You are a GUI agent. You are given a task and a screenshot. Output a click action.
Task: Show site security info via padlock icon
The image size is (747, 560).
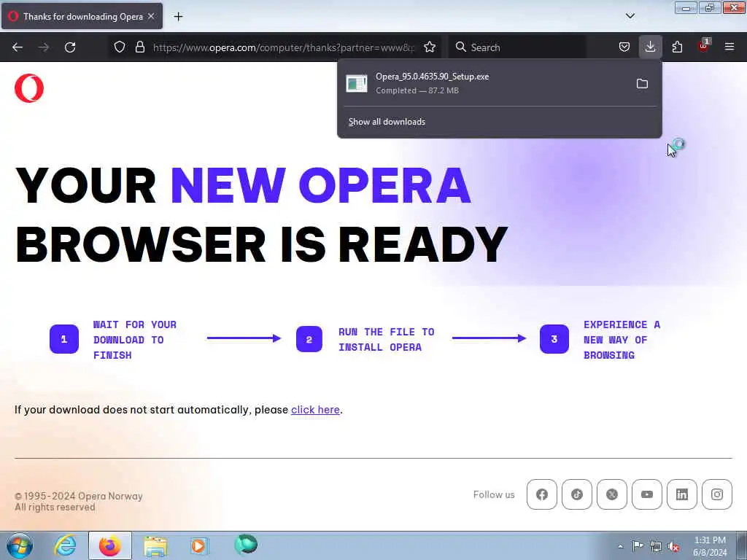[139, 47]
